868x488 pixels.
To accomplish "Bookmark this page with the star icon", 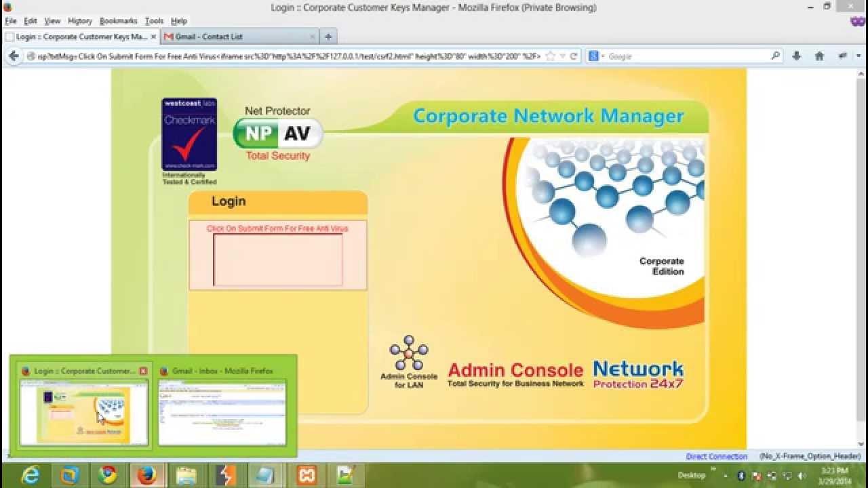I will 551,56.
